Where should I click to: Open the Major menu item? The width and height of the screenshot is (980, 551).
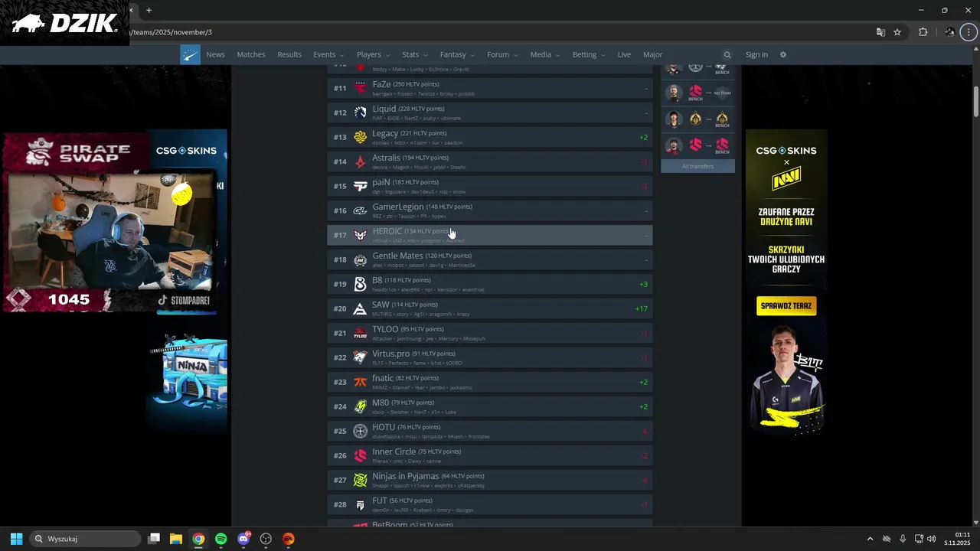[652, 55]
